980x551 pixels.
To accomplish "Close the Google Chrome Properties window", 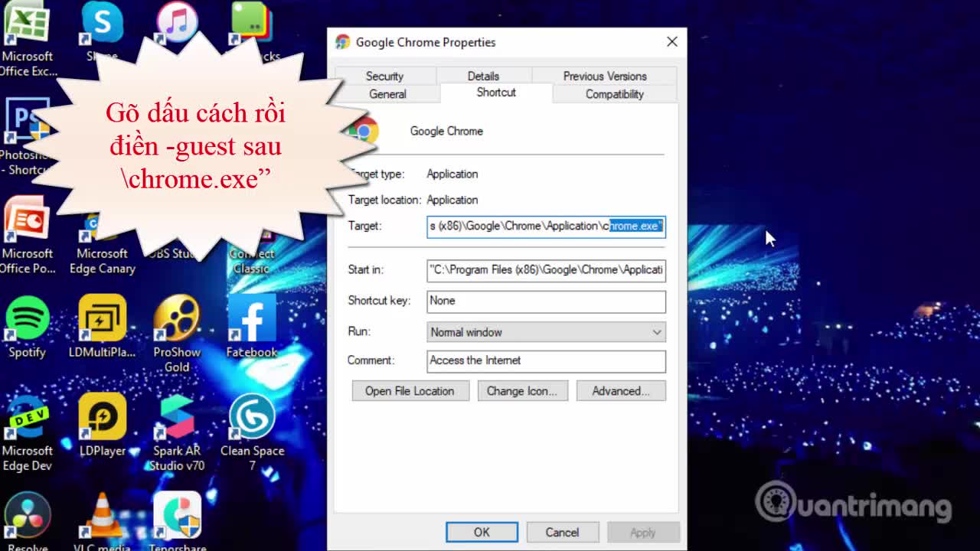I will tap(672, 42).
